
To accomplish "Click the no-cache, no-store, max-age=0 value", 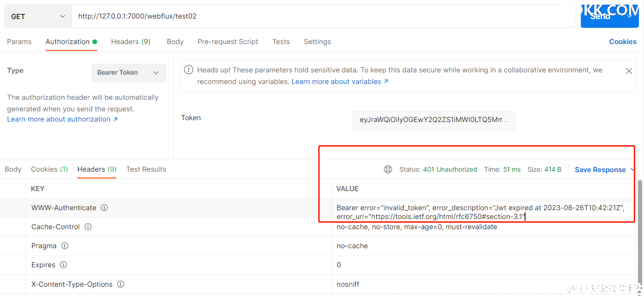I will 417,227.
